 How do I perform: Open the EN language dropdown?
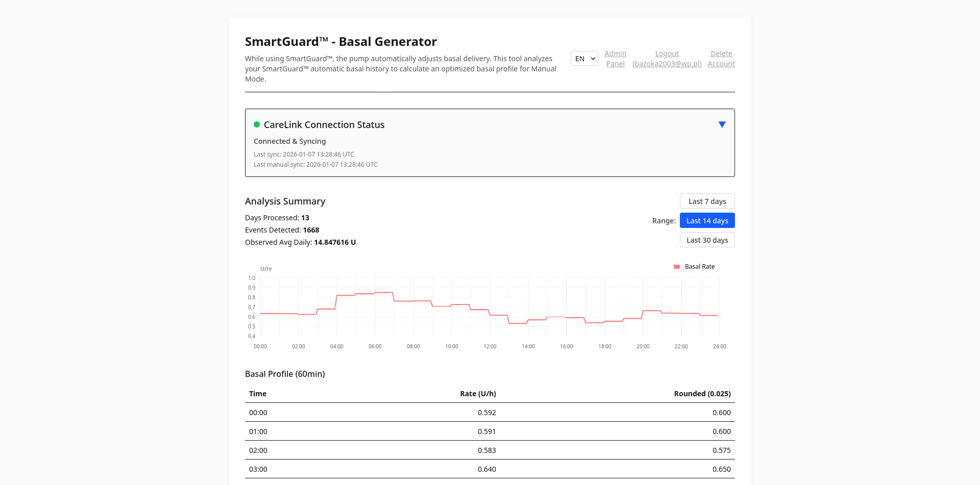[x=583, y=58]
